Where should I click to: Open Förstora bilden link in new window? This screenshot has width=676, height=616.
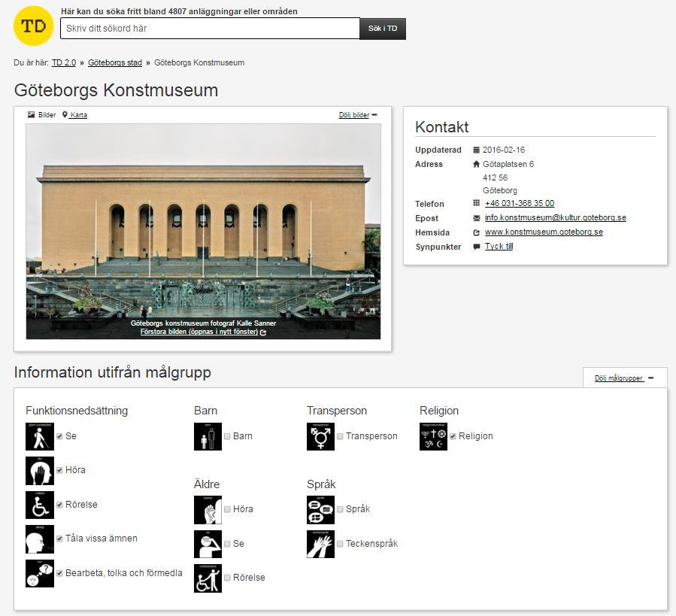click(199, 332)
